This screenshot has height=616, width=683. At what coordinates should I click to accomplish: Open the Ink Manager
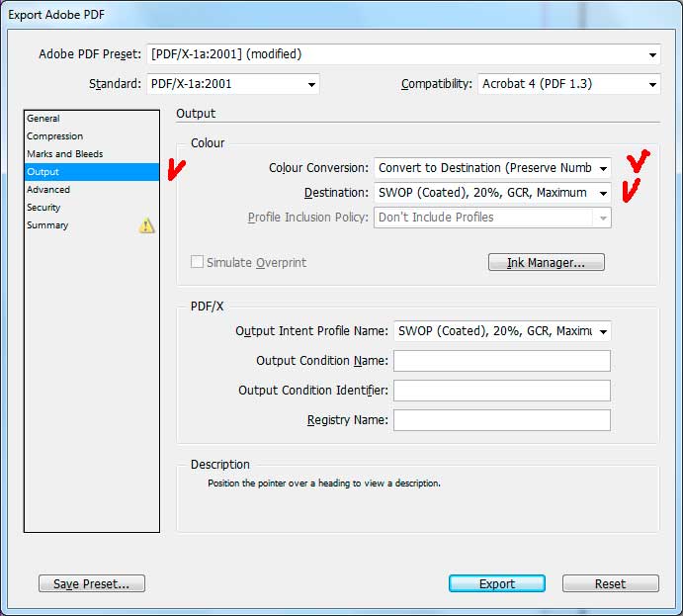tap(547, 262)
